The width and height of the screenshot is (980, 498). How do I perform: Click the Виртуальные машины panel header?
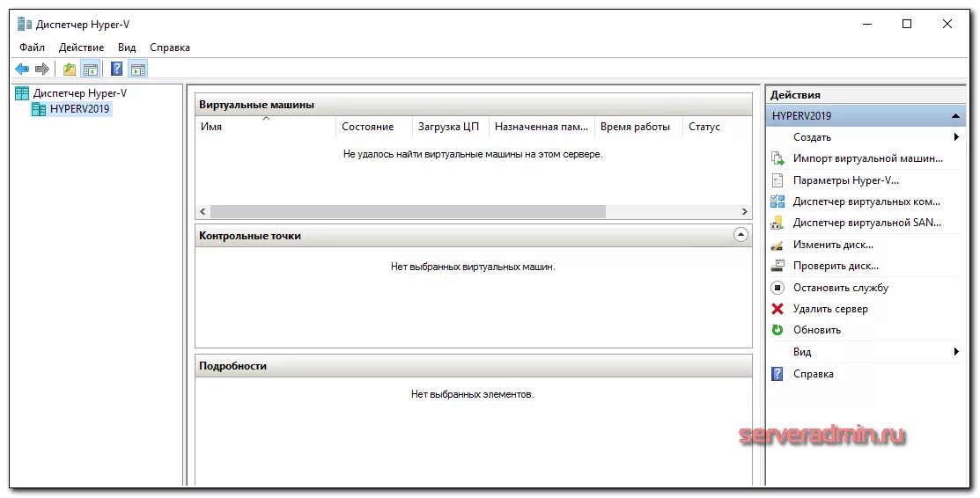pyautogui.click(x=473, y=105)
